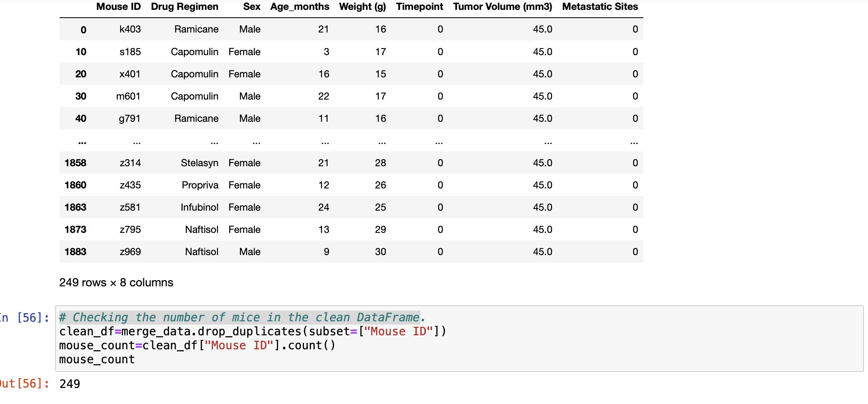Click the row index 40
Screen dimensions: 868x404
pos(81,118)
